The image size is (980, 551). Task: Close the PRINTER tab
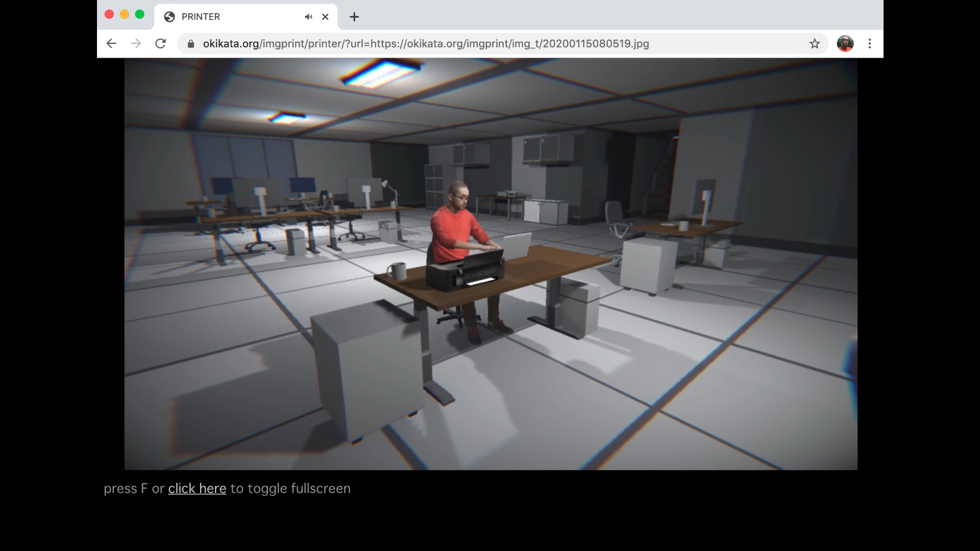[x=325, y=17]
